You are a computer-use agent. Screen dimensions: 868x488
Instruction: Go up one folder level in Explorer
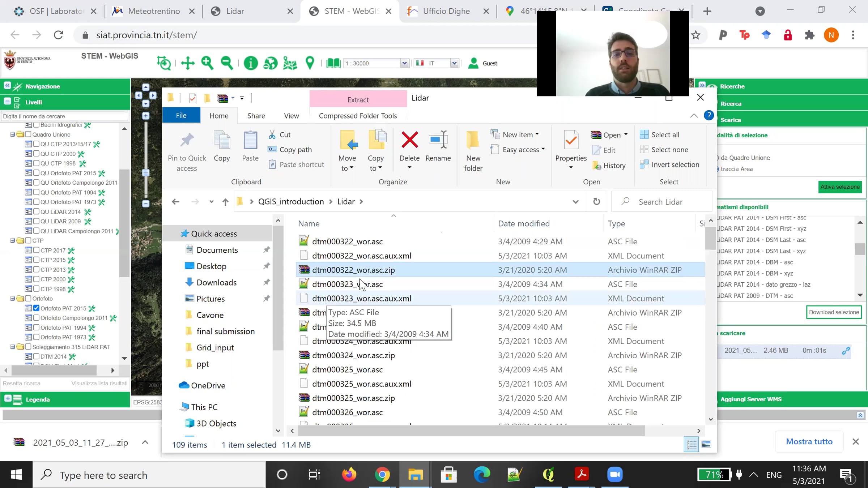coord(225,202)
